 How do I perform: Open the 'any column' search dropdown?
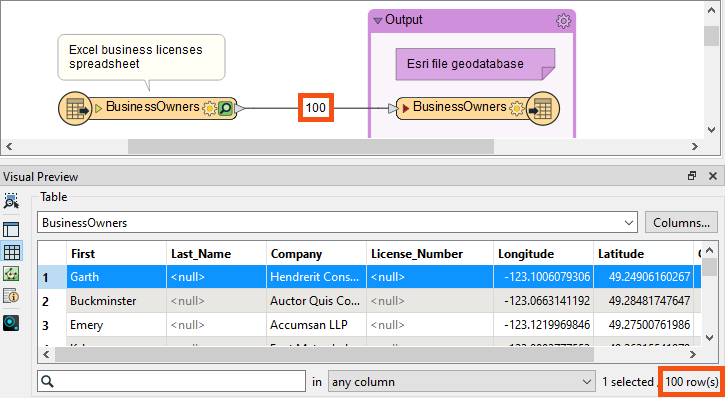(x=461, y=382)
